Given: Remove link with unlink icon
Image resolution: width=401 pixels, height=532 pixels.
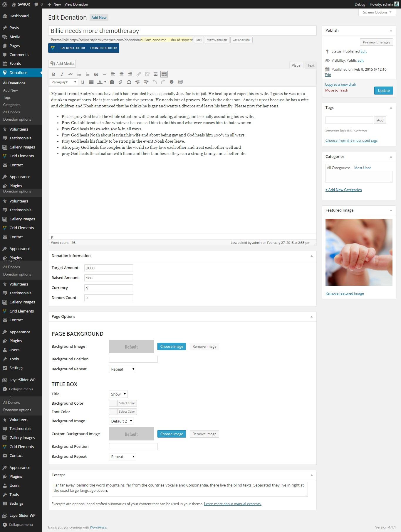Looking at the screenshot, I should pos(147,74).
